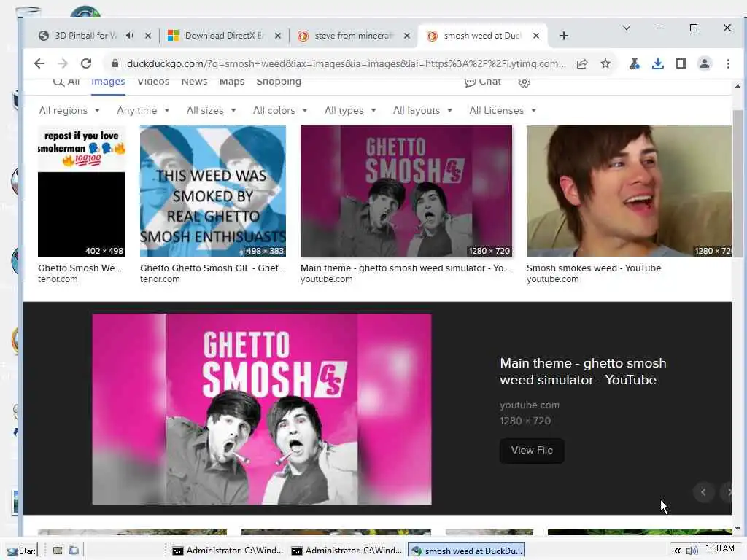Open the Chrome Labs flask icon
Viewport: 747px width, 560px height.
click(x=634, y=63)
